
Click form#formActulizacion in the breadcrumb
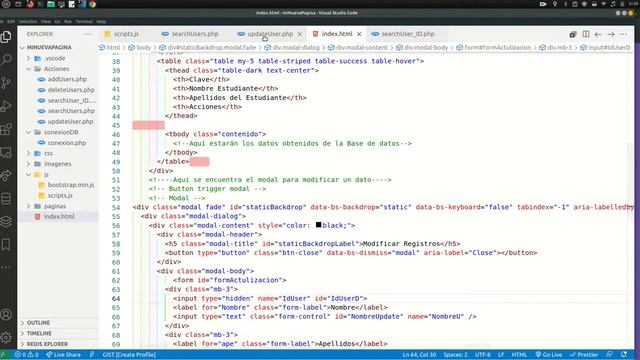coord(497,48)
